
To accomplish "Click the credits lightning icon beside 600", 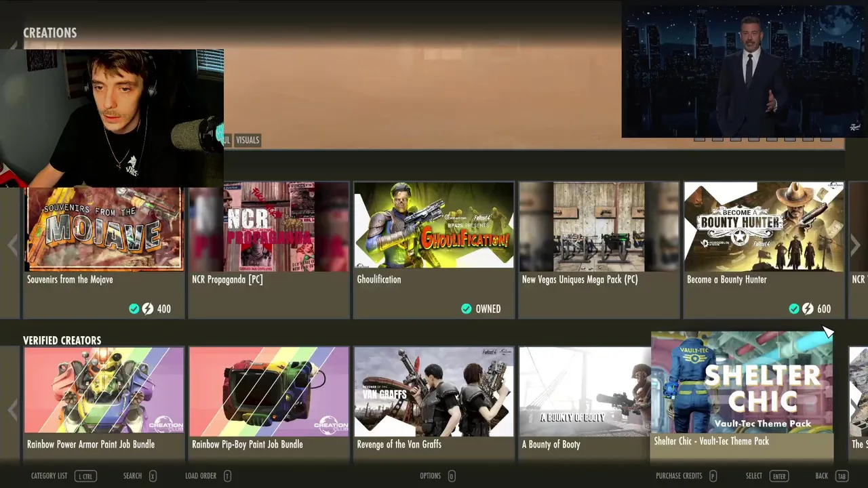I will [808, 308].
